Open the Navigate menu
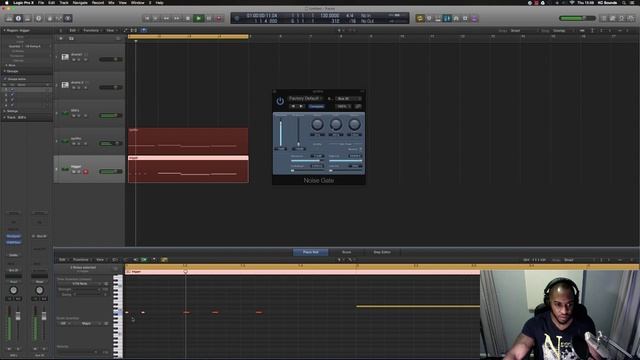 [x=80, y=2]
